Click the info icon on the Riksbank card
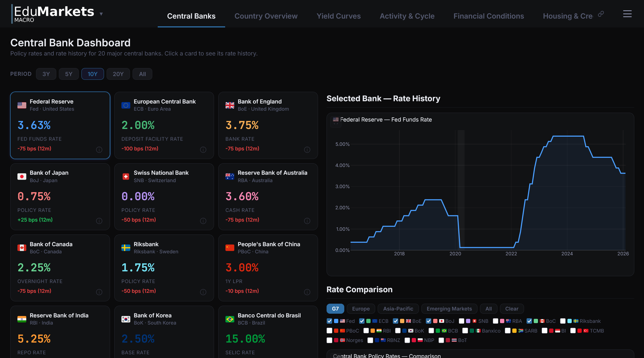 (x=203, y=292)
